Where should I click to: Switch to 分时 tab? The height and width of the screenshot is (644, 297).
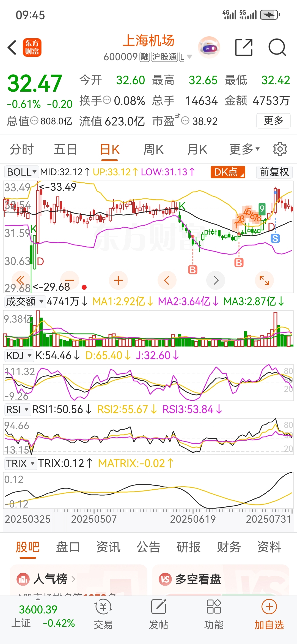(22, 149)
